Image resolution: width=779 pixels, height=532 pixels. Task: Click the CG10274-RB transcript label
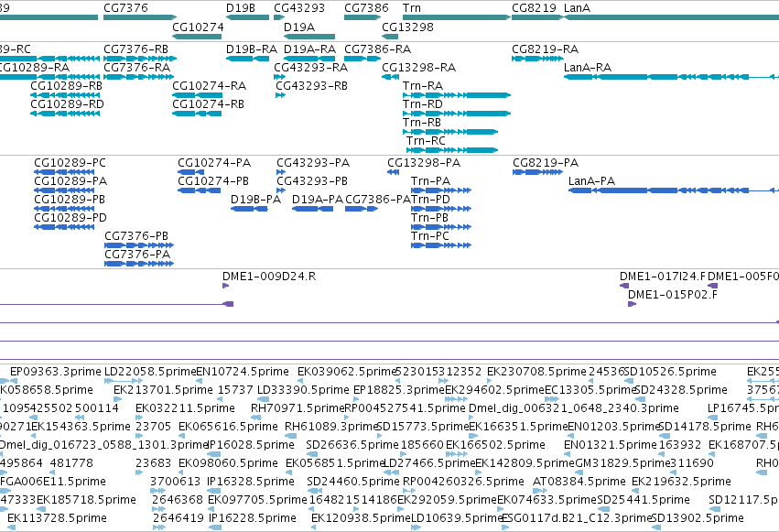208,104
